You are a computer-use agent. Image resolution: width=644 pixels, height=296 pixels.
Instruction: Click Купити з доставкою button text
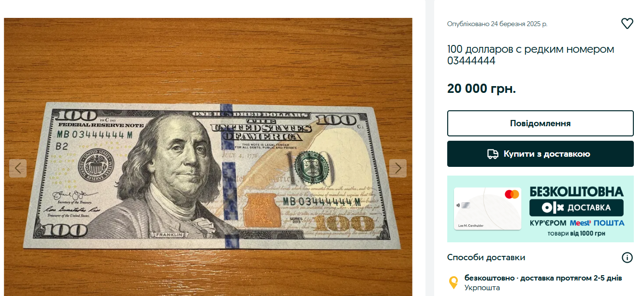[x=547, y=154]
